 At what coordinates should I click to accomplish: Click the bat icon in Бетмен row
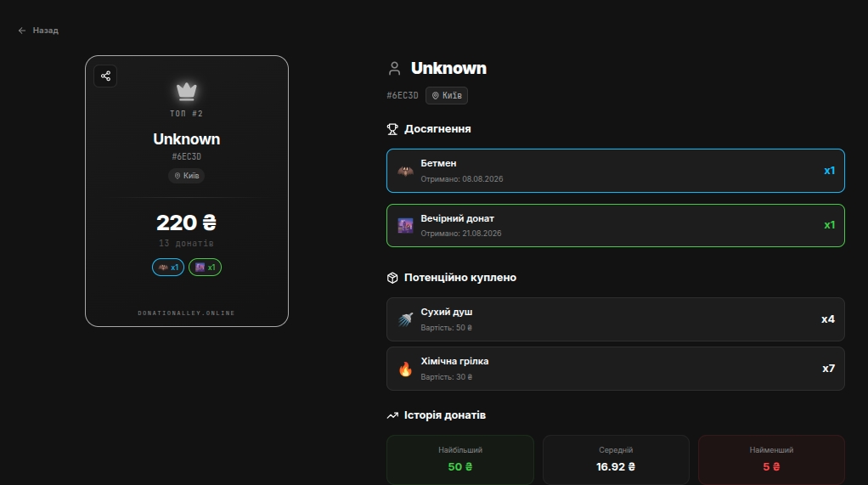pyautogui.click(x=405, y=171)
